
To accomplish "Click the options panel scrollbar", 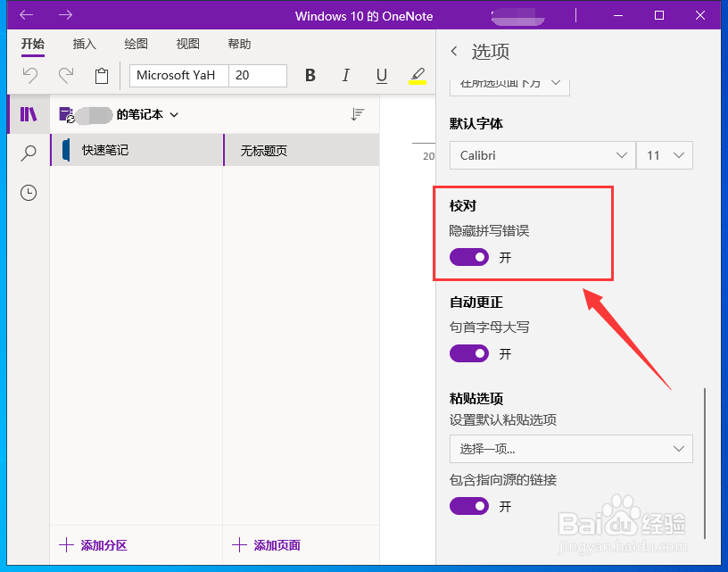I will coord(705,463).
